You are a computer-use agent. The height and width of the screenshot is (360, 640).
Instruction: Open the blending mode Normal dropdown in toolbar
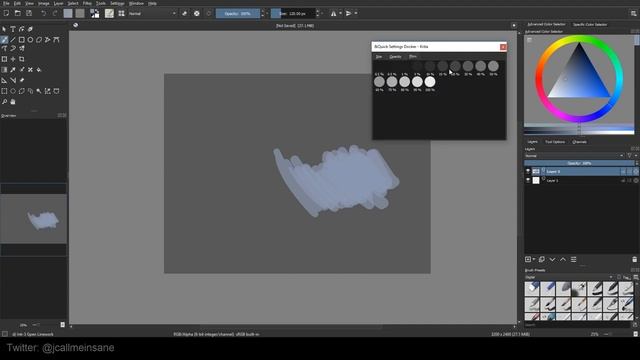click(152, 13)
